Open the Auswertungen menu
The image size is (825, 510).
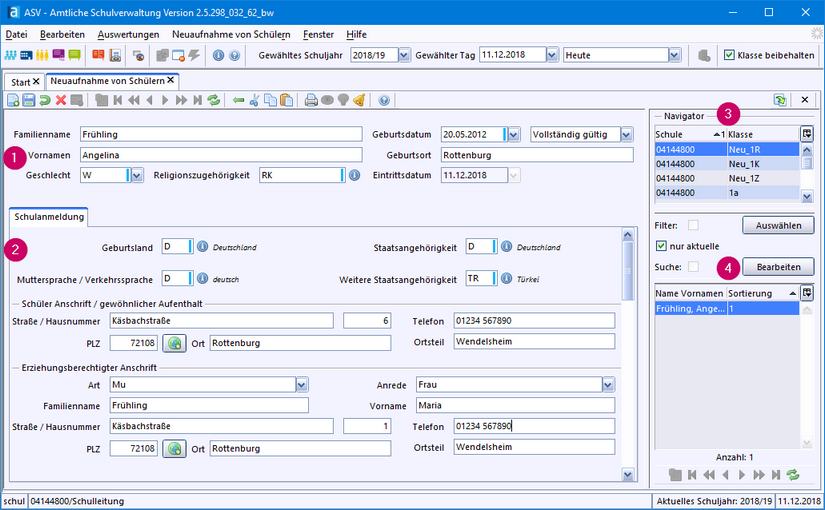coord(129,34)
